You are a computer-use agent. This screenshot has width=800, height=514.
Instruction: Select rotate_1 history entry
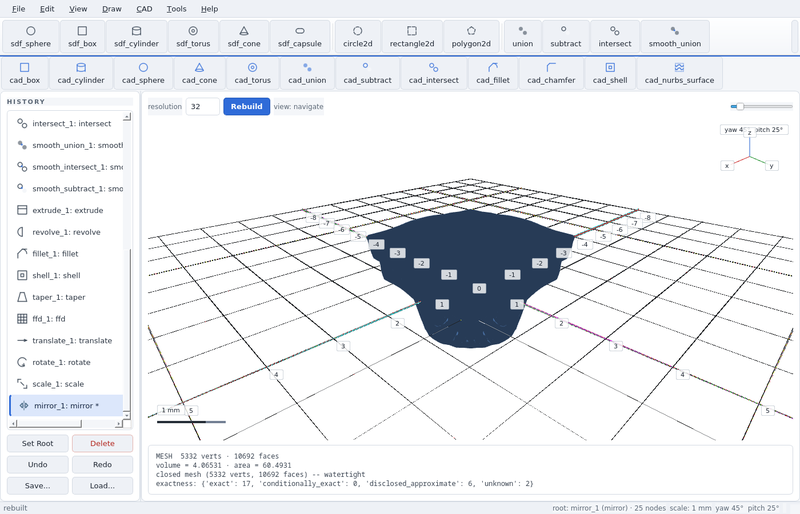[x=66, y=362]
